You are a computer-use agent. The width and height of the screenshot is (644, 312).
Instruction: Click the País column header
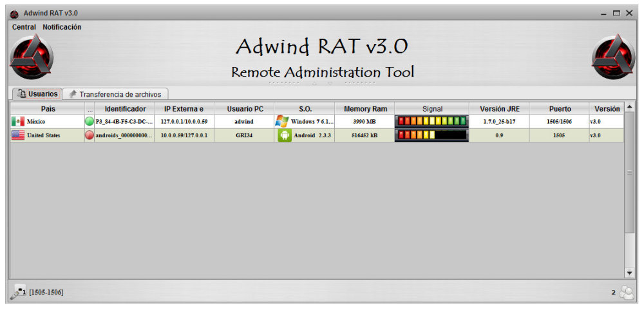point(48,109)
